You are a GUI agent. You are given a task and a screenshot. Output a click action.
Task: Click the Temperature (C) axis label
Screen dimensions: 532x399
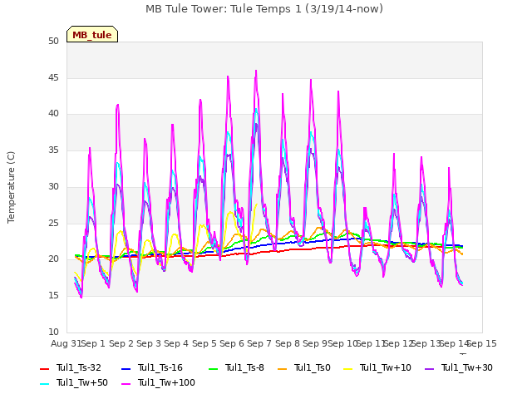(11, 187)
